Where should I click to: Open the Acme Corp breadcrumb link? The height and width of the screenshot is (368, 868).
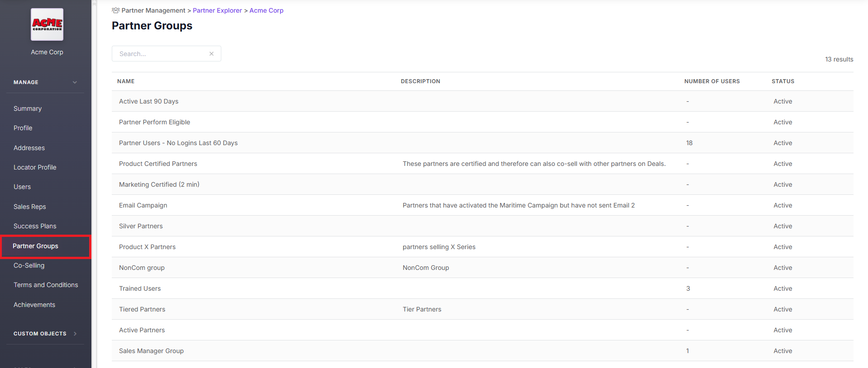[266, 10]
